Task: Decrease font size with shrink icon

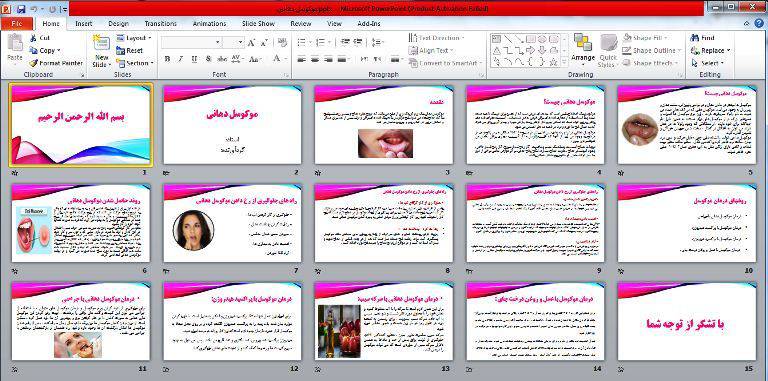Action: click(x=264, y=43)
